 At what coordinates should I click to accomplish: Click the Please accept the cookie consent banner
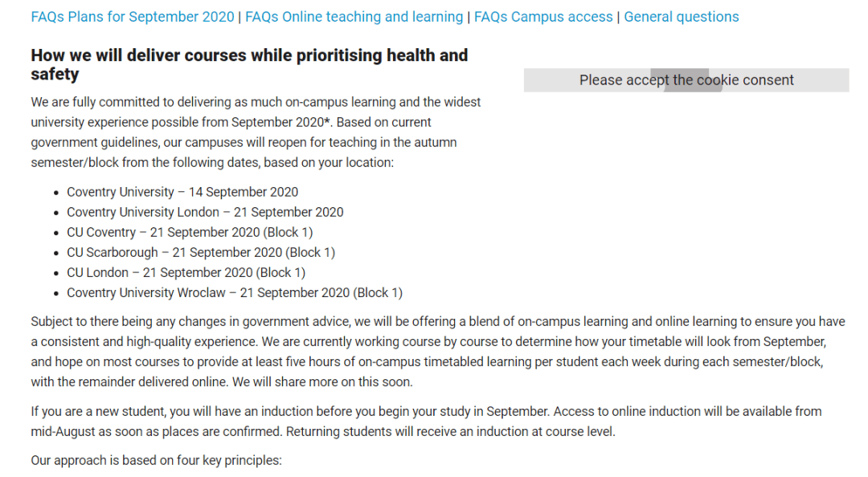pyautogui.click(x=686, y=80)
